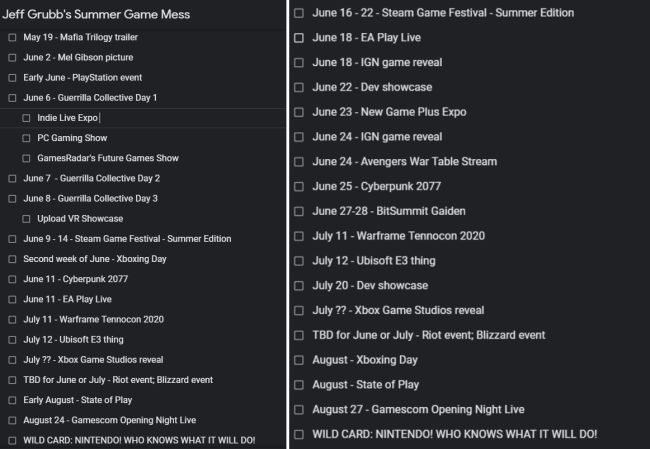Mark Indie Live Expo sub-item as done
This screenshot has width=650, height=449.
[x=26, y=118]
